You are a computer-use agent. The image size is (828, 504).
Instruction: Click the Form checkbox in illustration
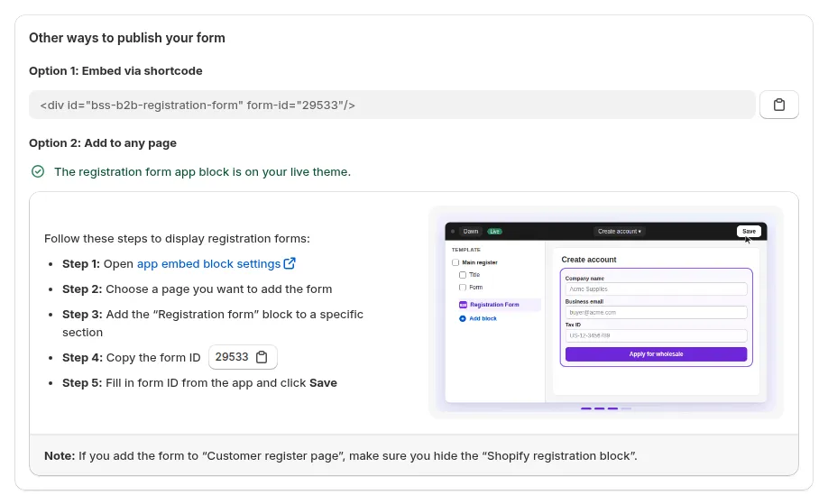(463, 288)
